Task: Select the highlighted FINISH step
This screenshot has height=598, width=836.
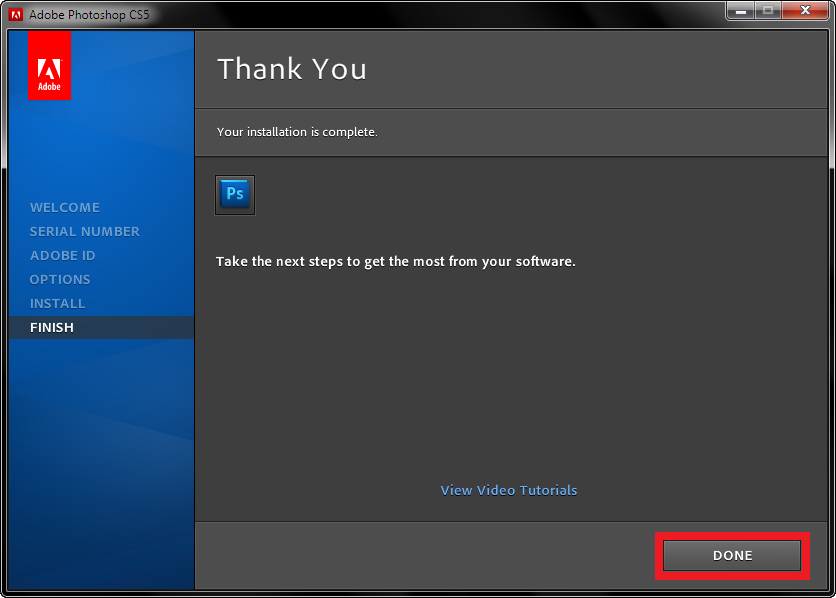Action: point(101,327)
